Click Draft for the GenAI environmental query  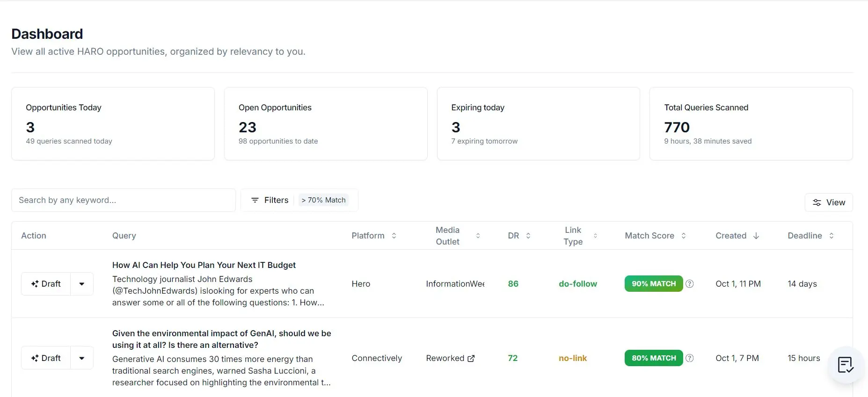46,358
